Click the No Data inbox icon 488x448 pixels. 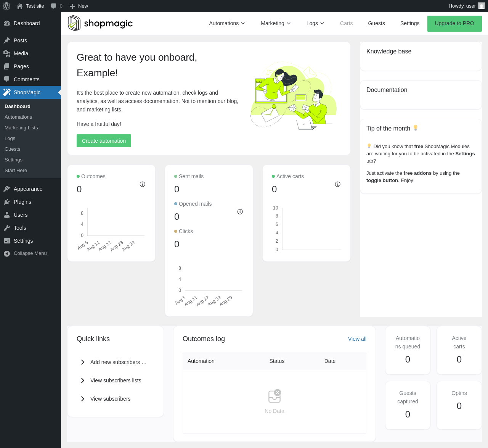coord(274,396)
